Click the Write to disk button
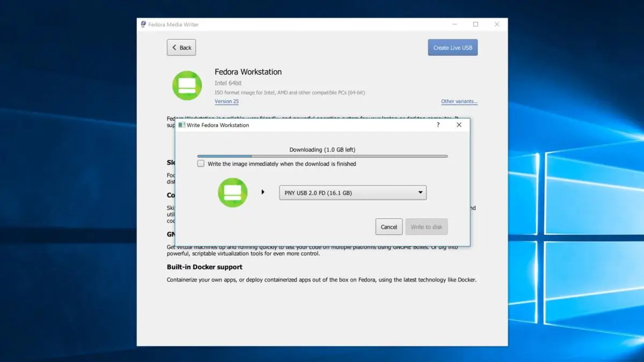 [x=426, y=227]
